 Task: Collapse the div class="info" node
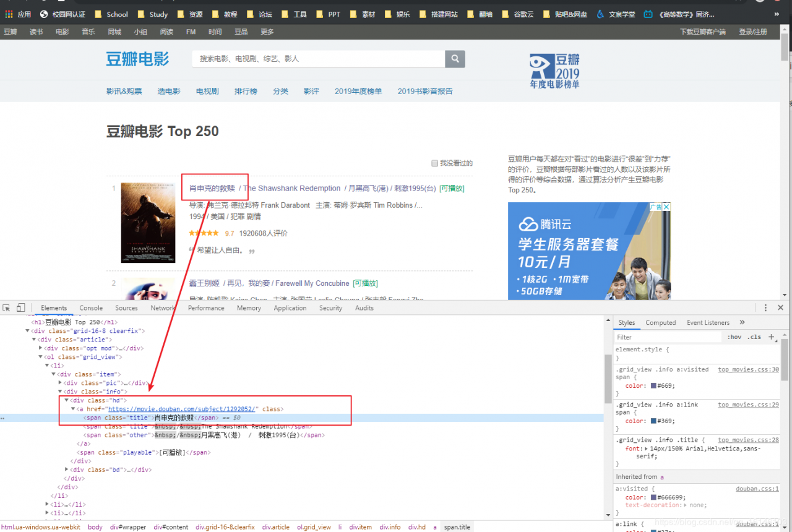[61, 392]
